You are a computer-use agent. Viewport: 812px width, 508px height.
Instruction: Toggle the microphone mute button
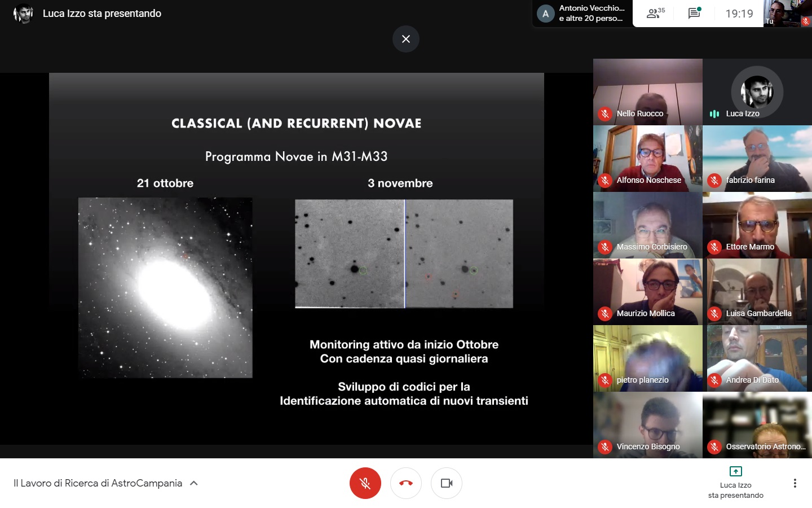pos(365,483)
